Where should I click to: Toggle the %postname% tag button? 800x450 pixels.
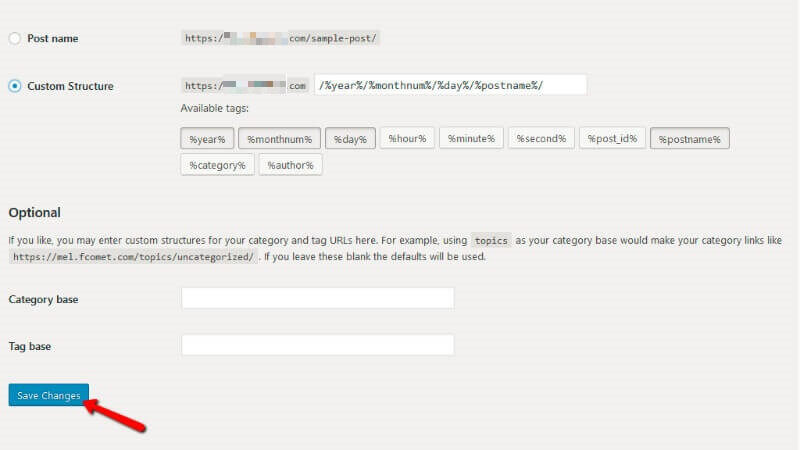point(690,139)
